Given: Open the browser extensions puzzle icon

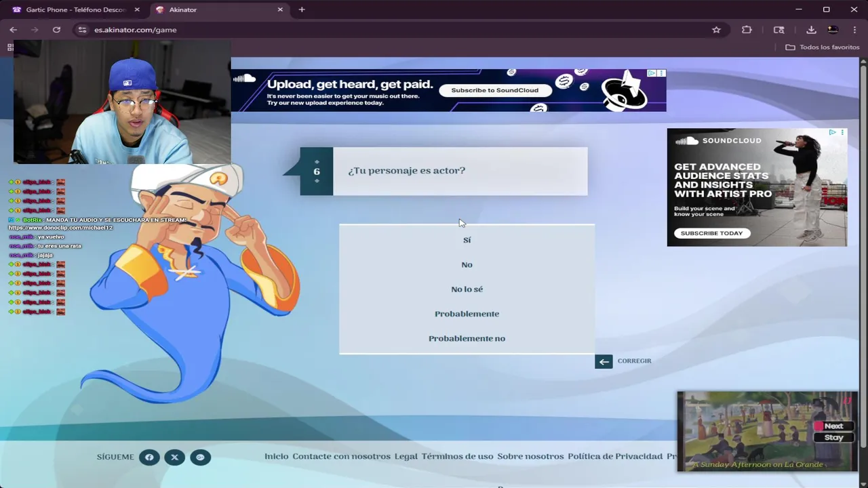Looking at the screenshot, I should coord(747,30).
